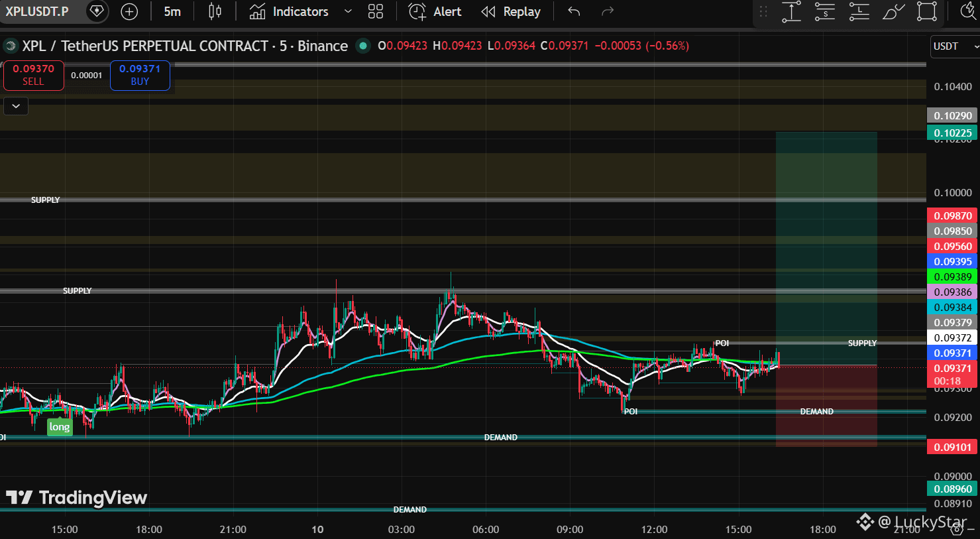Click the 0.09389 bright green price label
This screenshot has width=980, height=539.
953,276
